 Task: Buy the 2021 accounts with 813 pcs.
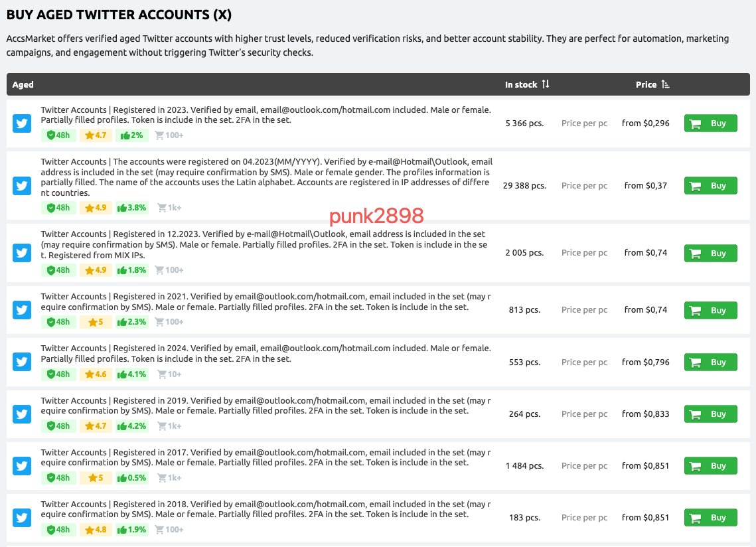click(710, 310)
